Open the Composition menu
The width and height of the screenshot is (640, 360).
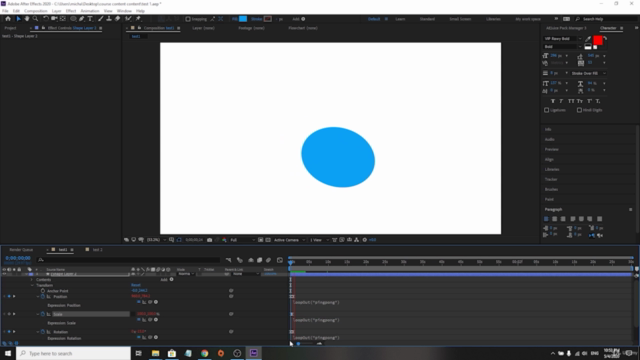pos(36,11)
